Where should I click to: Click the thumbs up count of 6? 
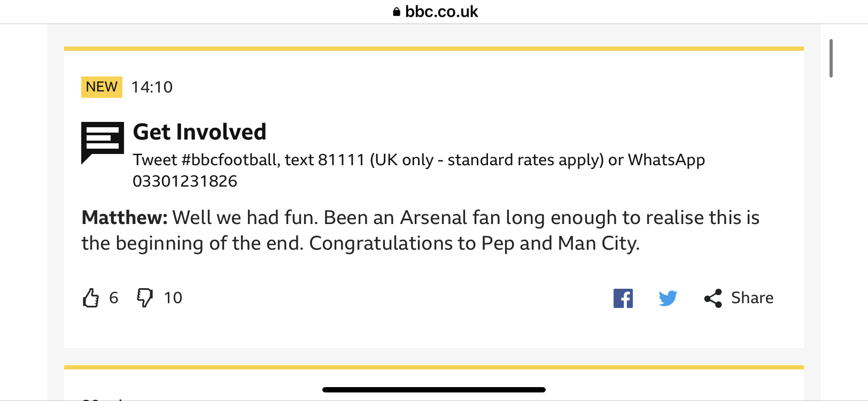click(x=114, y=298)
